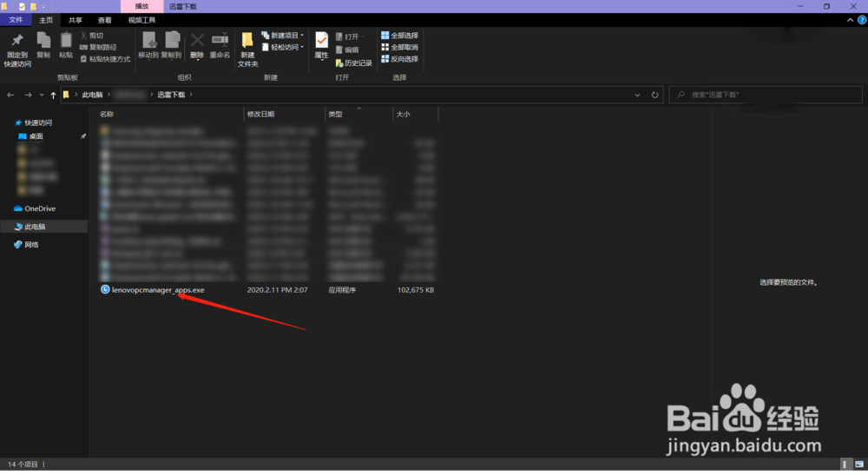The width and height of the screenshot is (868, 475).
Task: Select file lenovopcmanager_apps.exe
Action: tap(158, 290)
